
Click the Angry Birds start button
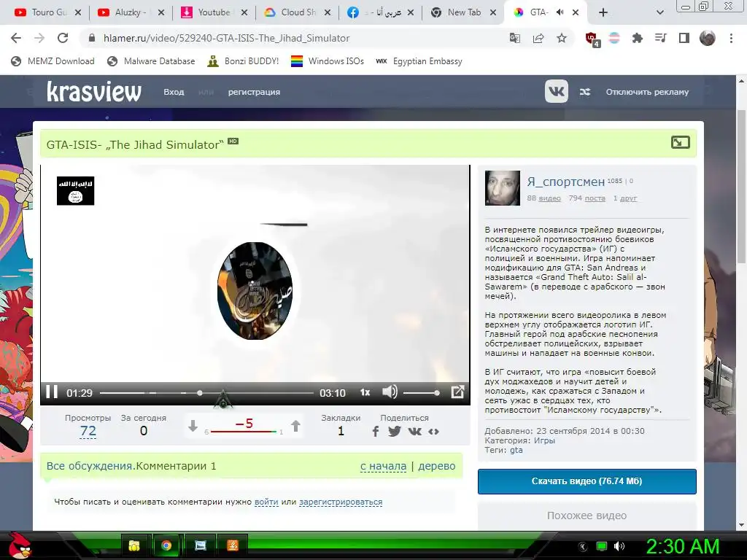(x=19, y=545)
